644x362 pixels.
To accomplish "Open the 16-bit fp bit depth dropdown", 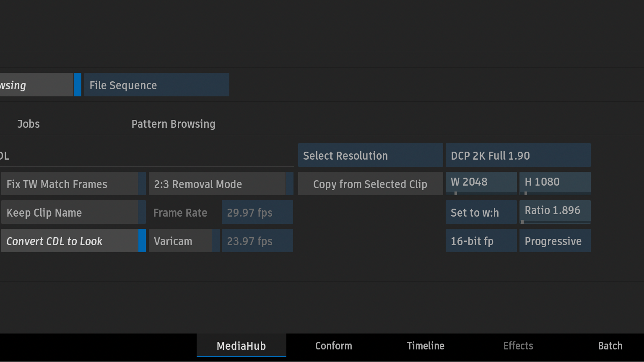I will click(481, 241).
